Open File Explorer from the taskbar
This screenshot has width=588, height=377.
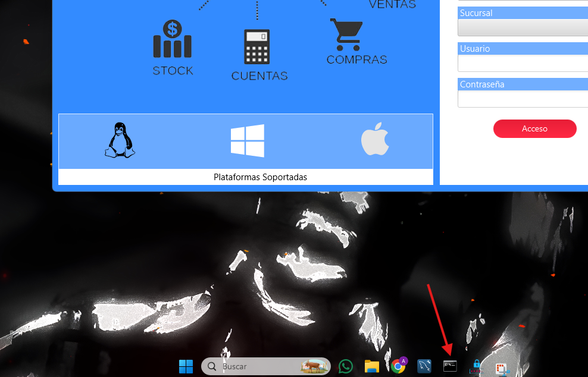pos(372,366)
